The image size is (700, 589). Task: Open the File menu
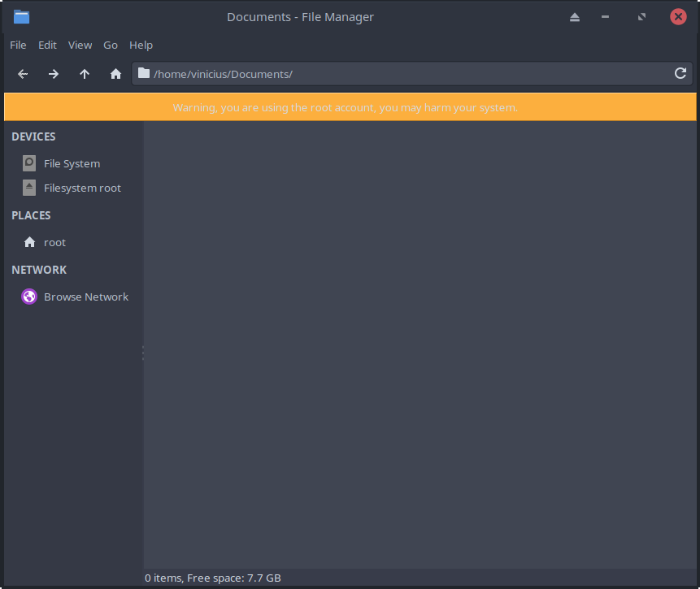[x=18, y=45]
